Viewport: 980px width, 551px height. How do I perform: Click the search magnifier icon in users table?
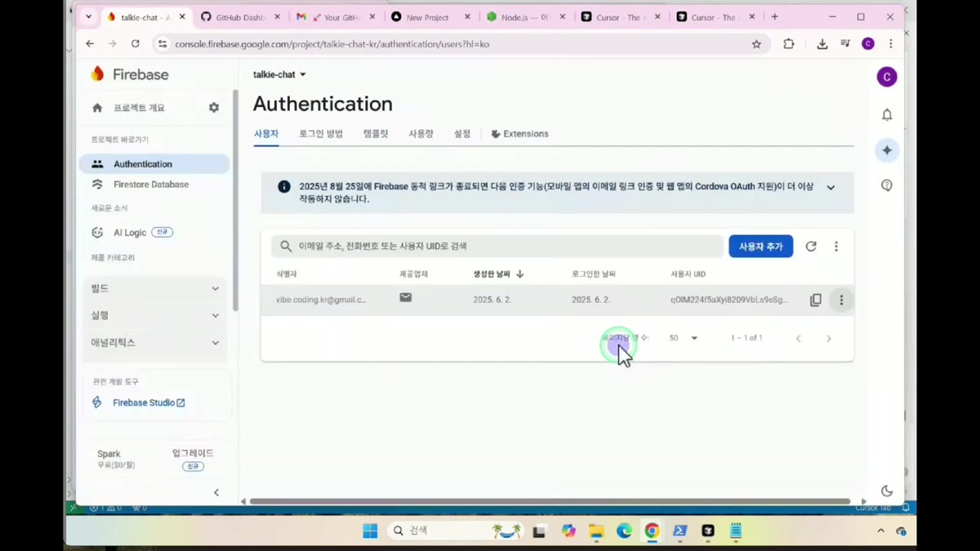[286, 247]
